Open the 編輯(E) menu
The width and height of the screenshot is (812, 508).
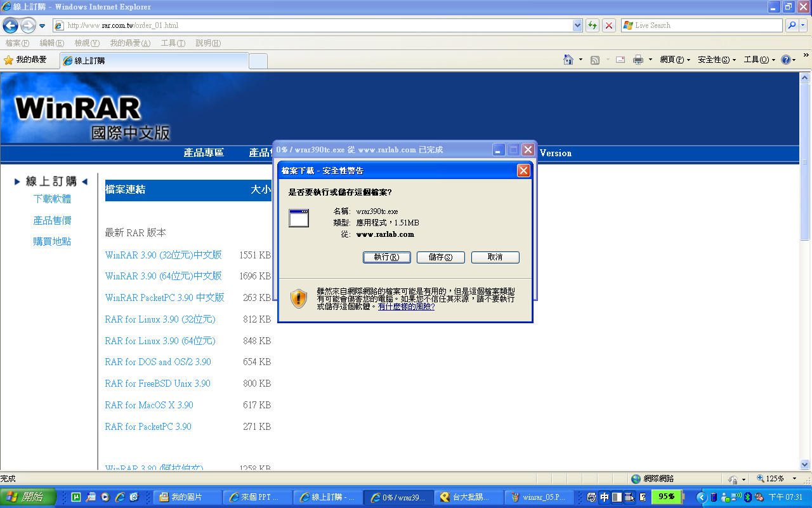pyautogui.click(x=51, y=43)
